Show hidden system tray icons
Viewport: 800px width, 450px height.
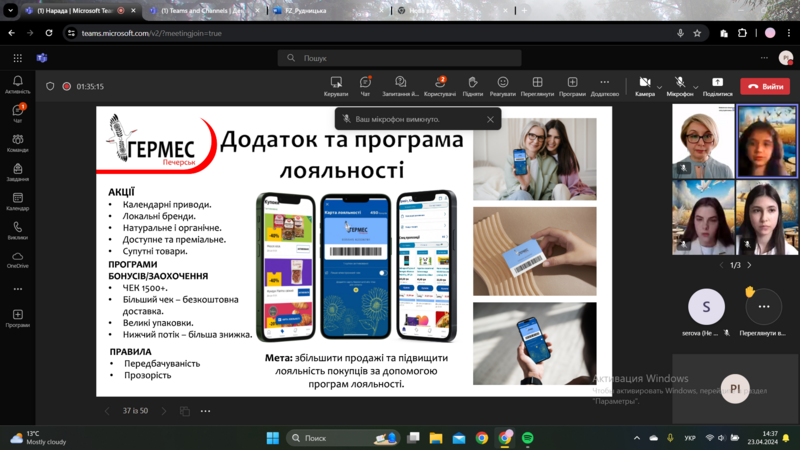point(637,438)
